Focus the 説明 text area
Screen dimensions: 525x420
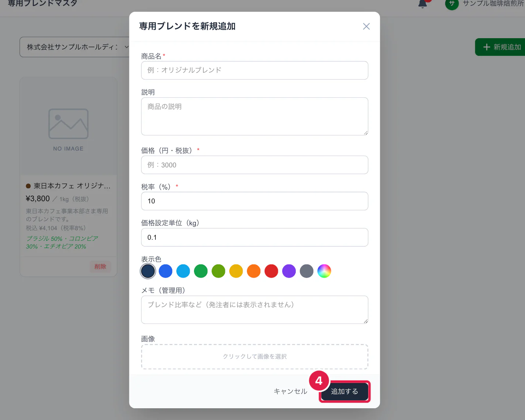255,116
